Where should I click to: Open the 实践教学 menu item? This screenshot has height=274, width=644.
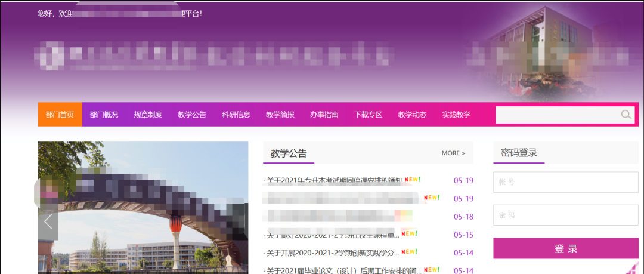click(456, 115)
